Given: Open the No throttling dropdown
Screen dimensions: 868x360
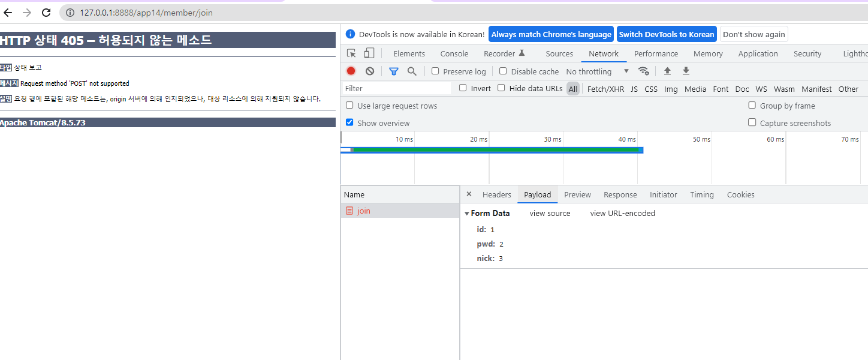Looking at the screenshot, I should 597,71.
